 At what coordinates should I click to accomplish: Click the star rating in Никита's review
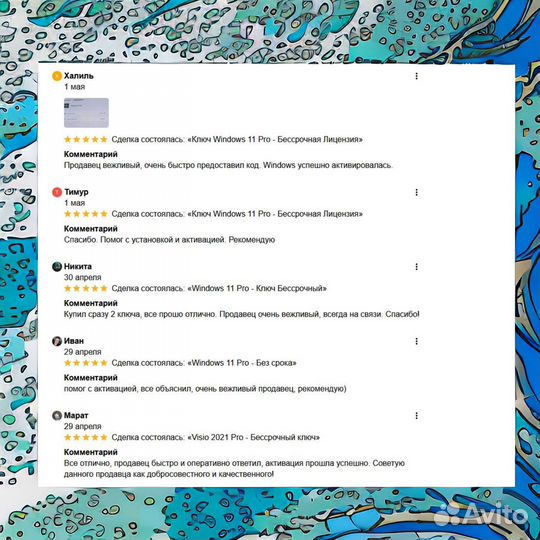click(86, 288)
